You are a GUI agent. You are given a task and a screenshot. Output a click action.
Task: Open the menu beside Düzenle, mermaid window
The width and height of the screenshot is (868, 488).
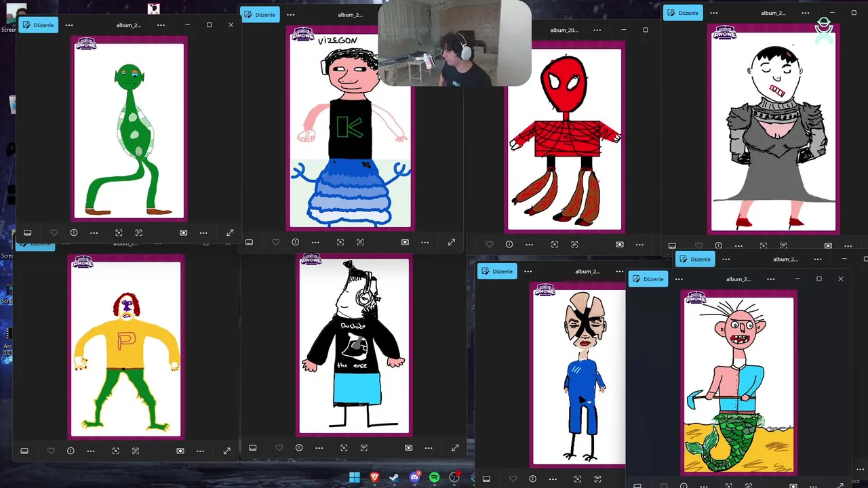(x=679, y=279)
